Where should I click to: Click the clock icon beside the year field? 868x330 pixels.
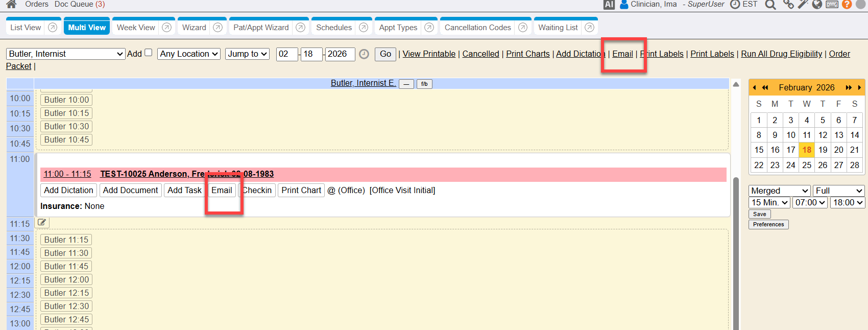tap(364, 54)
